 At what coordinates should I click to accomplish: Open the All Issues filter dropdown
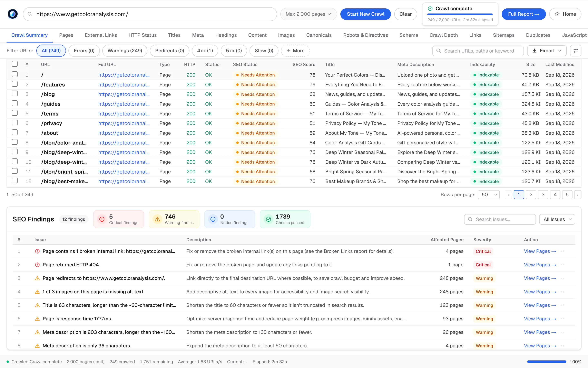coord(557,219)
